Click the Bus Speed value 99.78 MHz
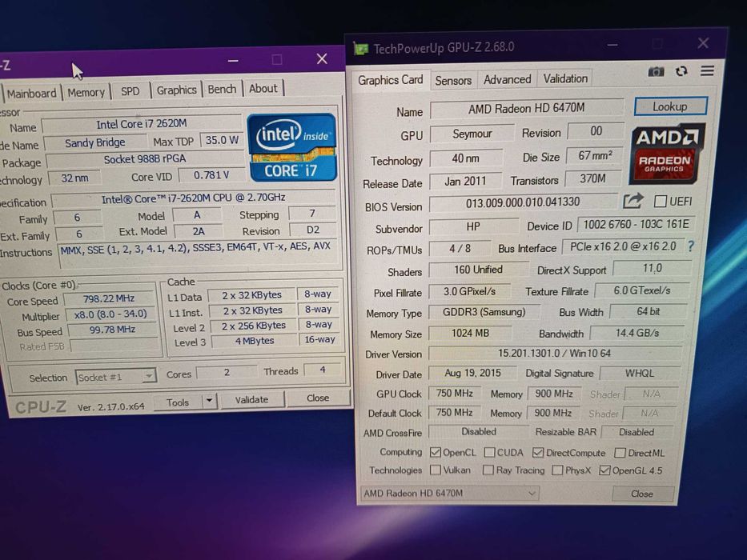Screen dimensions: 747x560 point(112,329)
